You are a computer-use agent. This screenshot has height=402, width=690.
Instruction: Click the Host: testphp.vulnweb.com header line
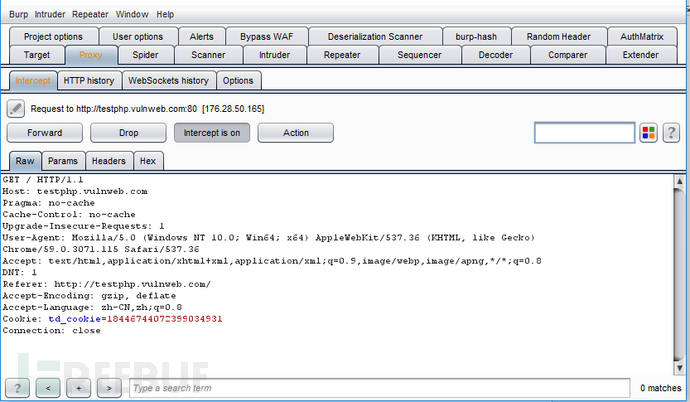[75, 191]
